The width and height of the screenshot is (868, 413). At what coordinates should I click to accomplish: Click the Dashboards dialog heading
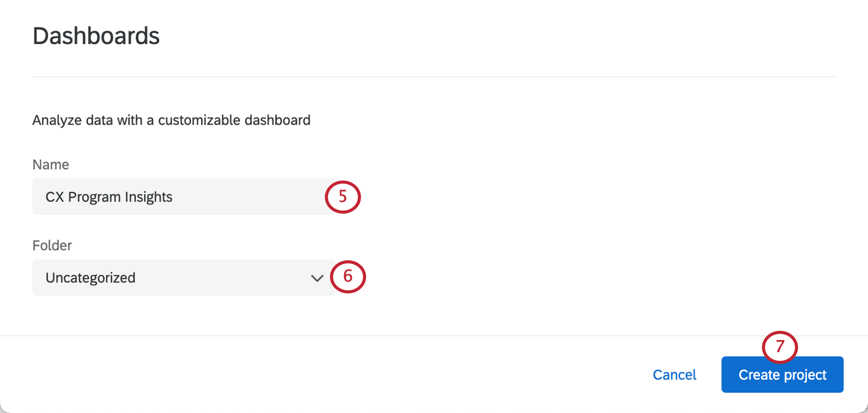[96, 36]
